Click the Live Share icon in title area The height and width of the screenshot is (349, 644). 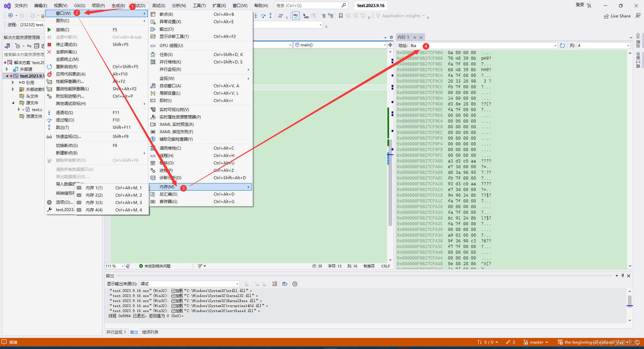(x=606, y=16)
